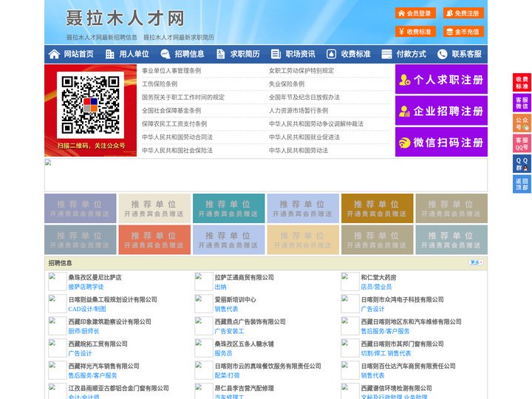Open 中华人民共和国就业促进法 link

pyautogui.click(x=304, y=137)
